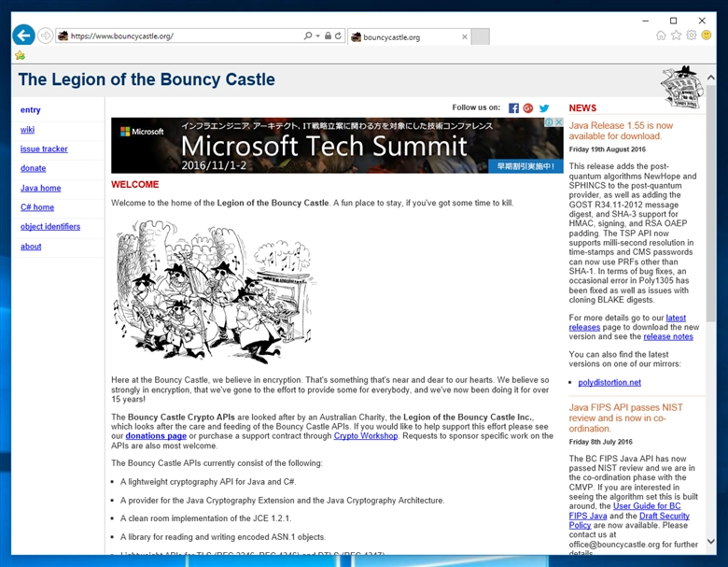Add to favorites bar star icon
The image size is (728, 567).
pyautogui.click(x=20, y=56)
